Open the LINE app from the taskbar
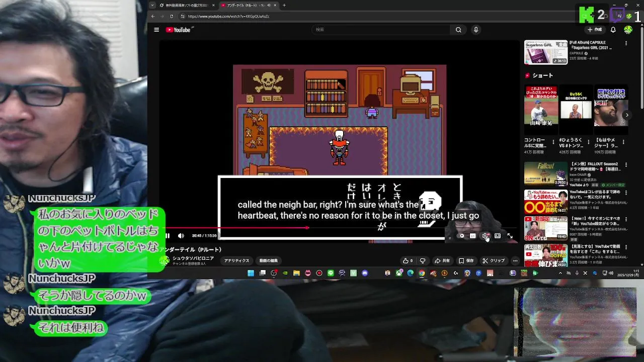This screenshot has width=644, height=362. (x=331, y=273)
